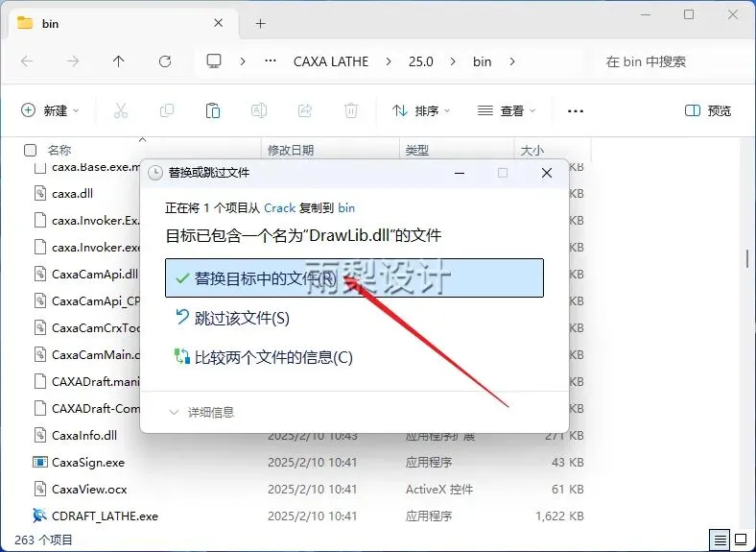Close the 替换或跳过文件 dialog
756x552 pixels.
547,173
